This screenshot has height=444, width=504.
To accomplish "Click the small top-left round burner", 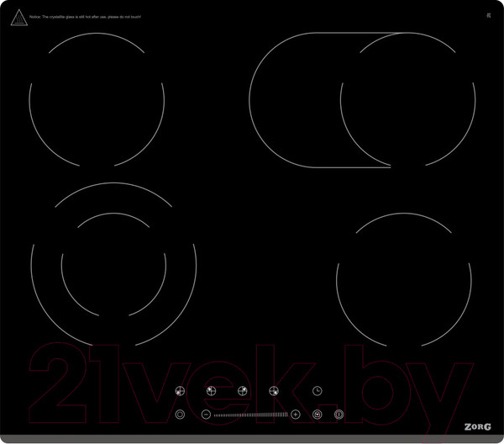I will click(x=97, y=101).
